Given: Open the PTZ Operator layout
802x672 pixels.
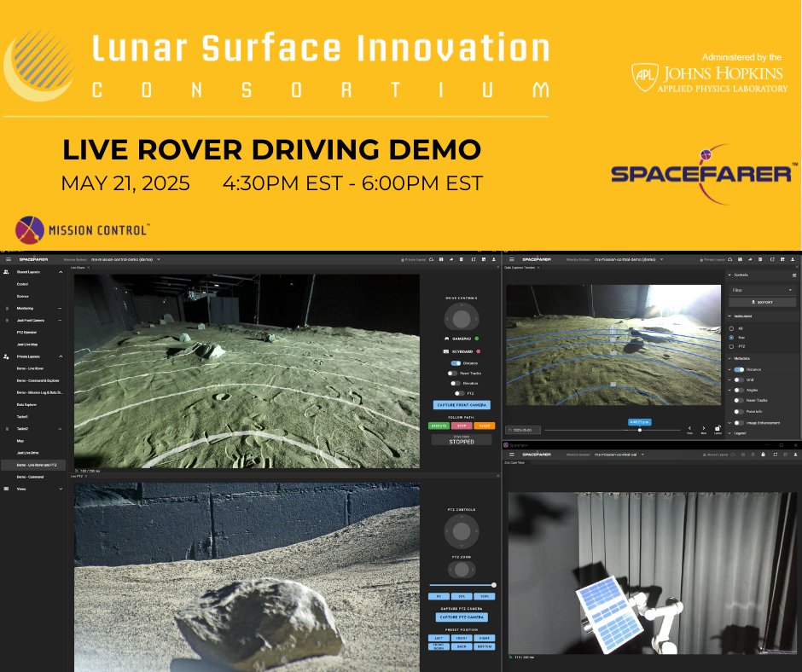Looking at the screenshot, I should tap(26, 333).
